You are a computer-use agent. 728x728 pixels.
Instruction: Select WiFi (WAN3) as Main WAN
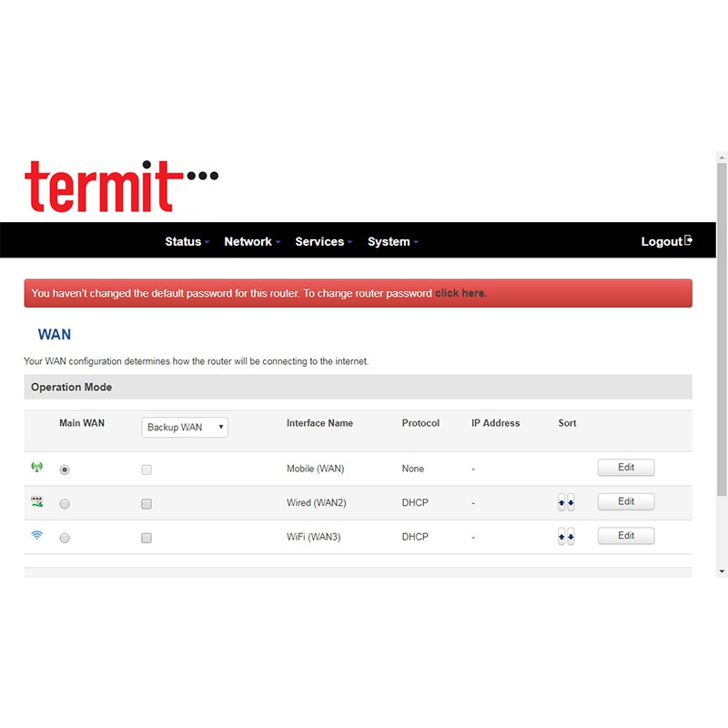click(x=65, y=539)
